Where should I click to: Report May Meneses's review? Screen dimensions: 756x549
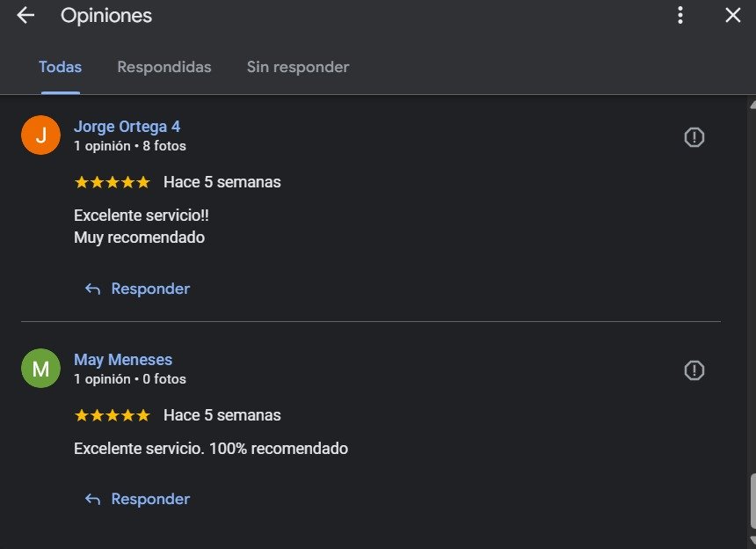click(694, 370)
